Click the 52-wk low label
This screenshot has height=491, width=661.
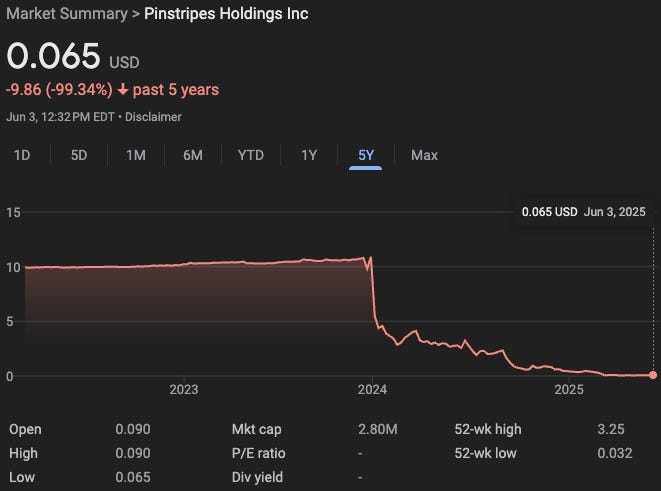tap(485, 453)
